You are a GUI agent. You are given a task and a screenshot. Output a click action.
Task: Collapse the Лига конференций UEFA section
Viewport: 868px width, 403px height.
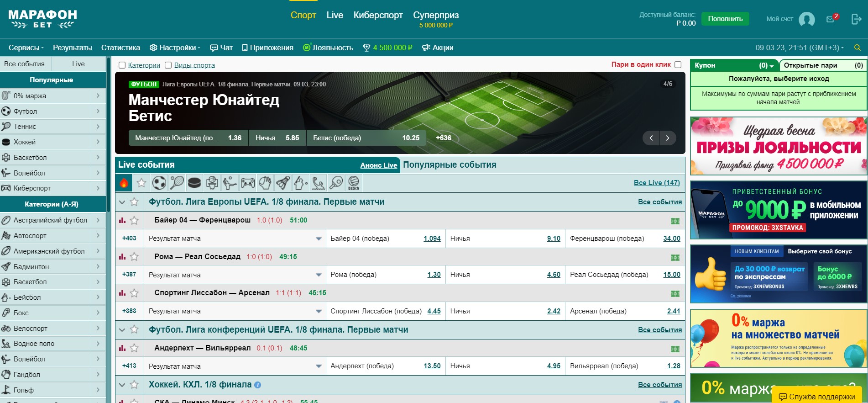click(x=122, y=330)
